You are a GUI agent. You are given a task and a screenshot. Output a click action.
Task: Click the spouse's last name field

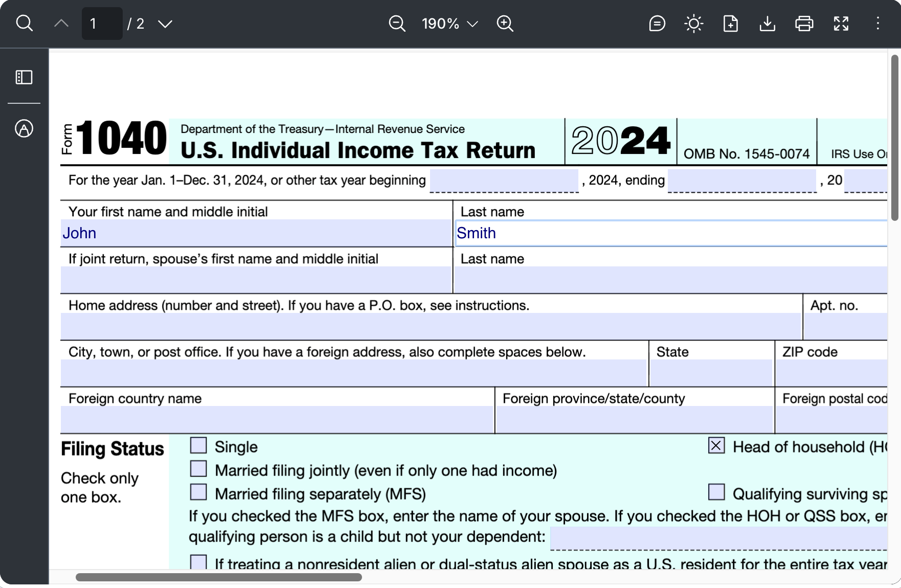tap(671, 280)
